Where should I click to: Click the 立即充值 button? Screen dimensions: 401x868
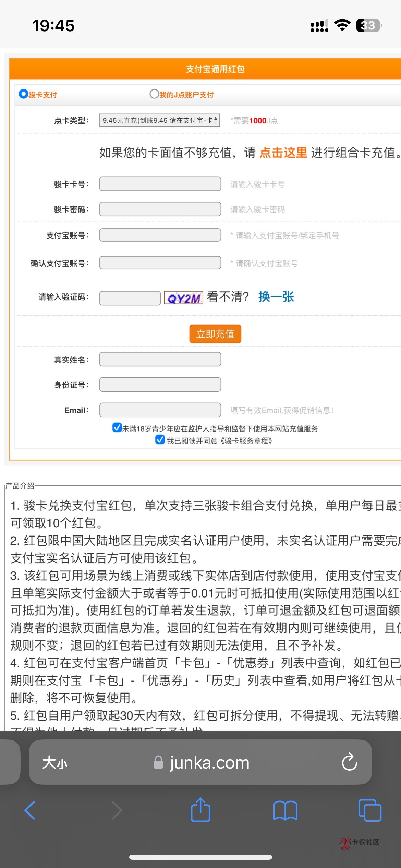pos(215,334)
